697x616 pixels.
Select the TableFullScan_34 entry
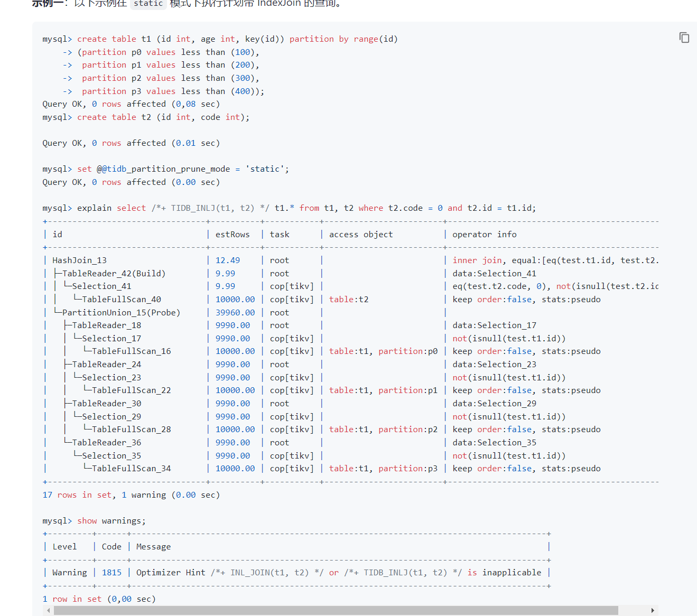[x=131, y=469]
